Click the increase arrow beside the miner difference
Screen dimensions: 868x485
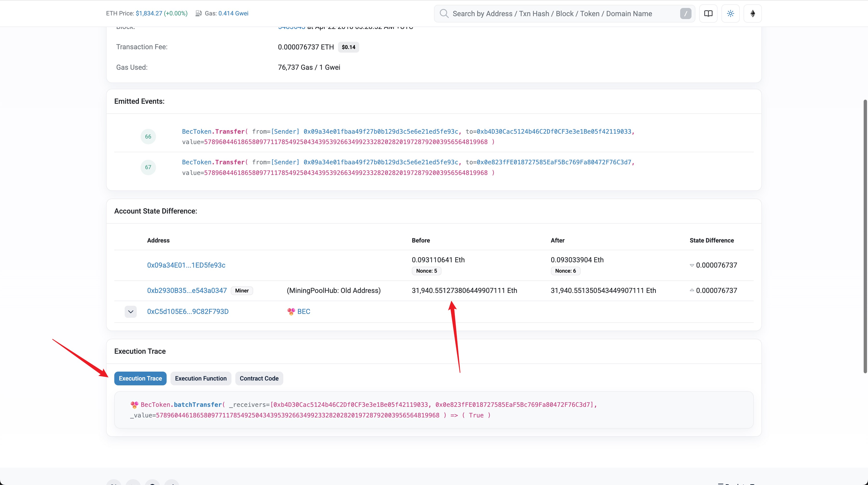point(692,290)
